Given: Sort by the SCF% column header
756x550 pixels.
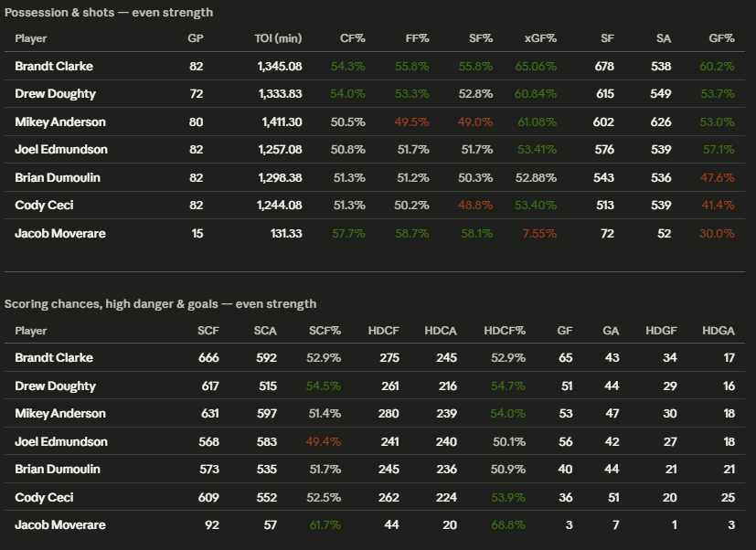Looking at the screenshot, I should [325, 331].
